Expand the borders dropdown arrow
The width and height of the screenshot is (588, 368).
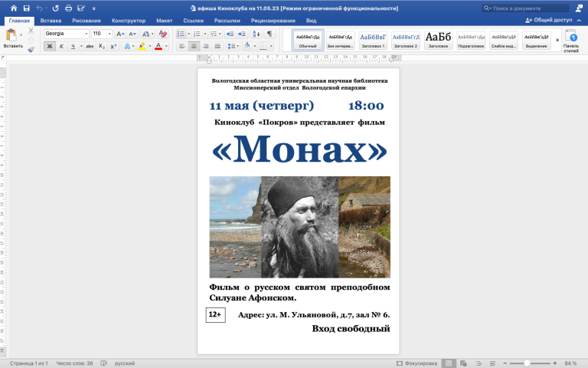pos(271,46)
